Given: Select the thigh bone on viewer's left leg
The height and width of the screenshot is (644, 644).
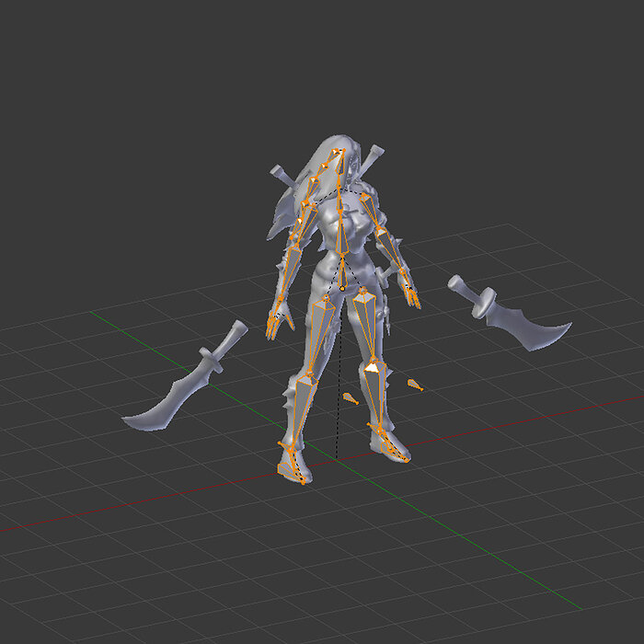Looking at the screenshot, I should click(321, 335).
